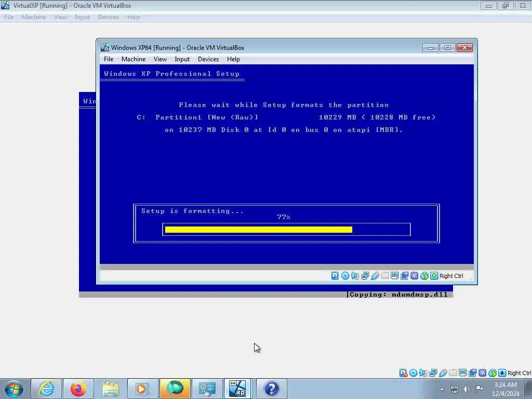Click audio indicator in outer VirtualXP status bar
Screen dimensions: 532x399
tap(423, 373)
